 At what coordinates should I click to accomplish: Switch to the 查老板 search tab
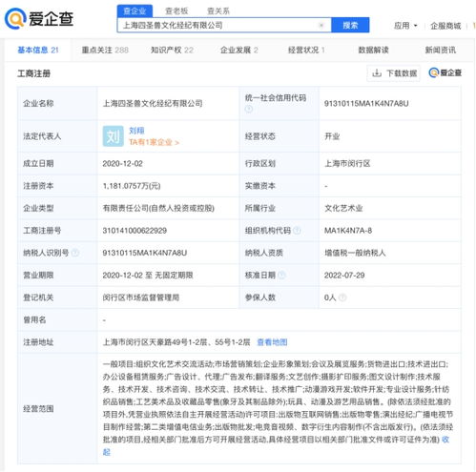click(x=176, y=11)
